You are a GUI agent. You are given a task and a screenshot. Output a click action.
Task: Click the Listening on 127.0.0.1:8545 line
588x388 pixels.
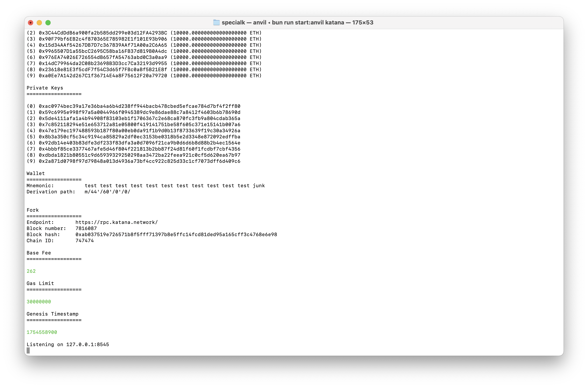click(68, 344)
